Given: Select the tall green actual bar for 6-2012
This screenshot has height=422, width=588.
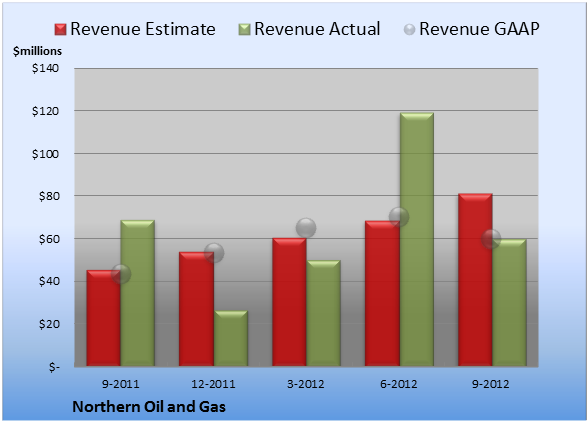Looking at the screenshot, I should click(417, 239).
